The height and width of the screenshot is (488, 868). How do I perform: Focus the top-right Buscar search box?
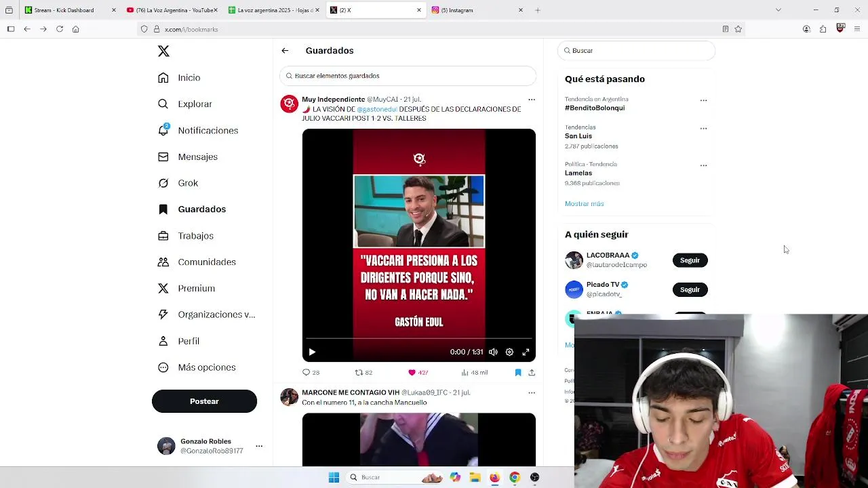coord(636,51)
